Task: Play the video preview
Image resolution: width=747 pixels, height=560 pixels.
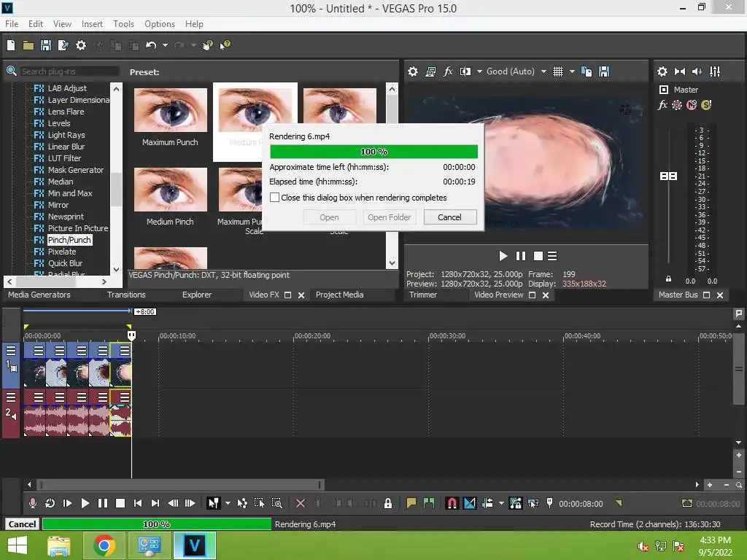Action: [503, 256]
